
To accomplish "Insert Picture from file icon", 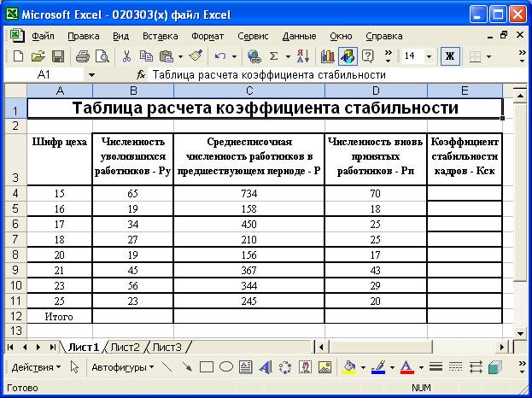I will coord(324,366).
